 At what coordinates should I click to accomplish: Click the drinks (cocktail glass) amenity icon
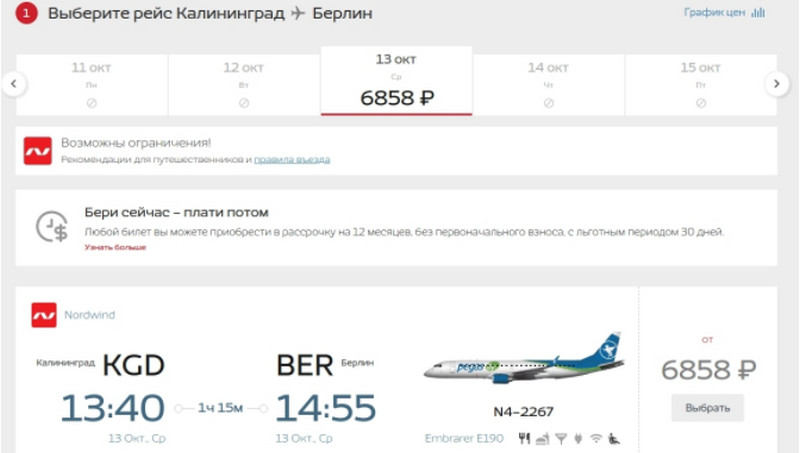coord(561,438)
